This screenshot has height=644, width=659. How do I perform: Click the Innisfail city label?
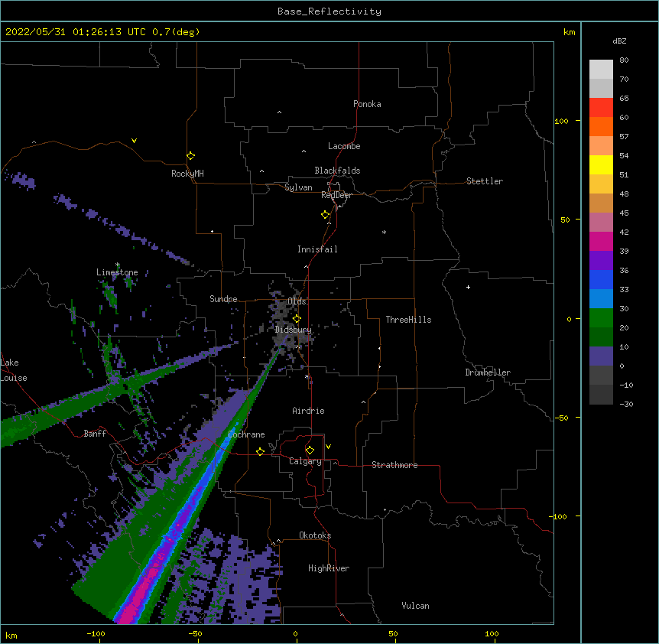tap(317, 249)
